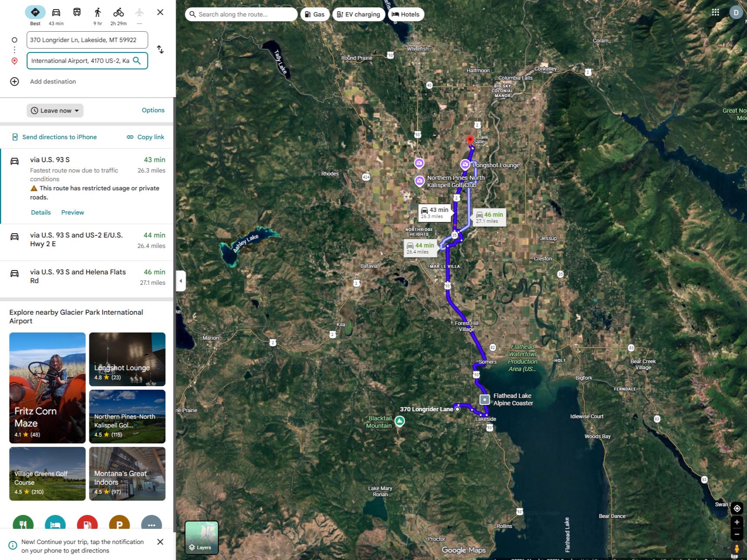Image resolution: width=747 pixels, height=560 pixels.
Task: Click the Flights travel mode icon
Action: coord(139,12)
